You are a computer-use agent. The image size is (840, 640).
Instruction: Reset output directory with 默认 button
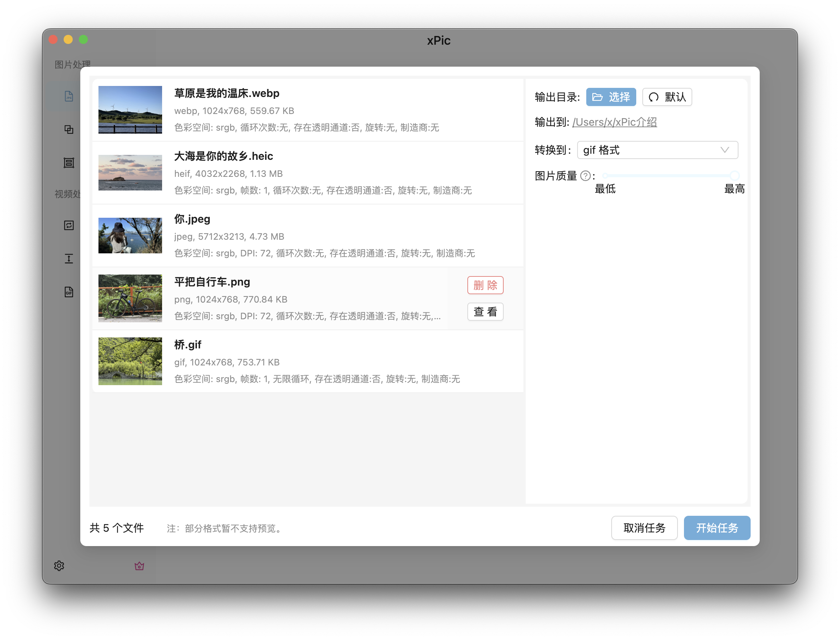tap(667, 97)
